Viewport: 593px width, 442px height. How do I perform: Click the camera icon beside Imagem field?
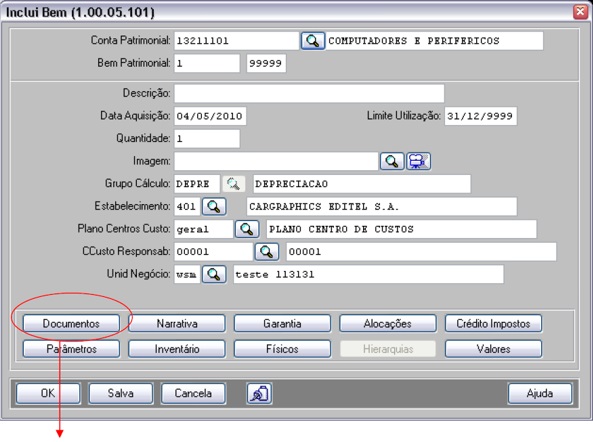418,161
